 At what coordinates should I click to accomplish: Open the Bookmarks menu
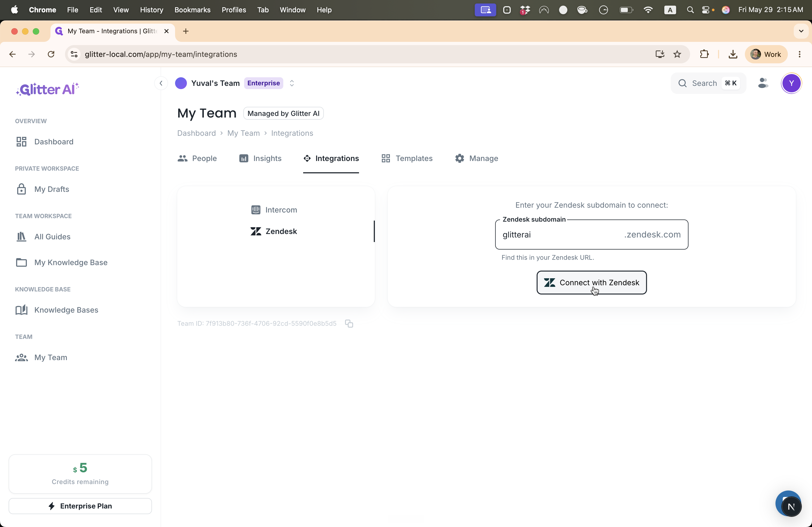pyautogui.click(x=193, y=10)
